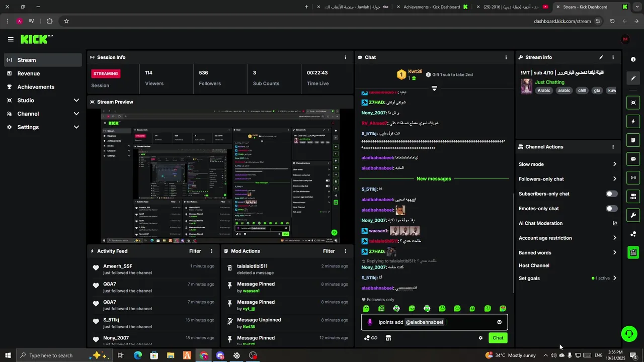Image resolution: width=644 pixels, height=362 pixels.
Task: Click the info icon in right sidebar
Action: [633, 59]
